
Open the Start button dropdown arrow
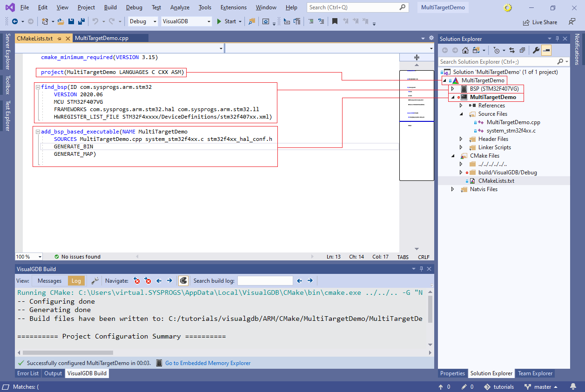point(240,21)
